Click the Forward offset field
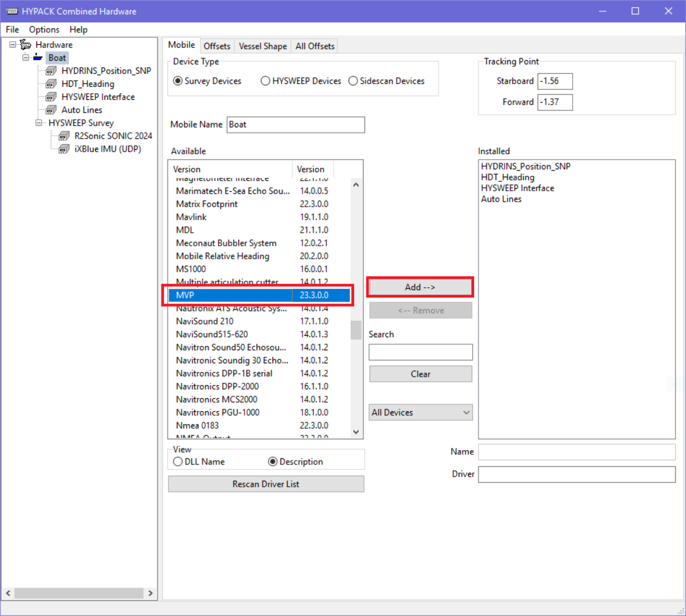This screenshot has width=686, height=616. (555, 102)
